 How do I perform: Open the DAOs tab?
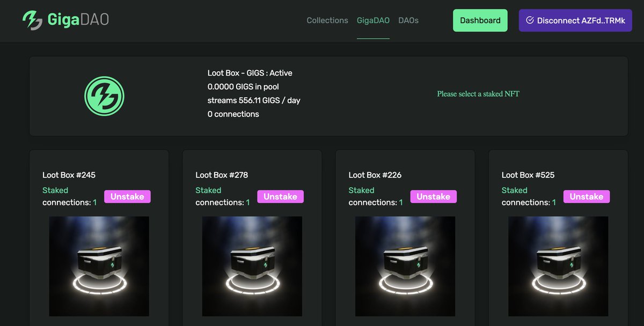click(x=408, y=20)
